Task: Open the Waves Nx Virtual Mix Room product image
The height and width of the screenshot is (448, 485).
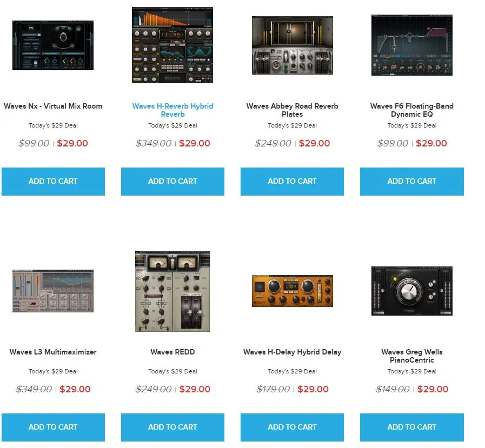Action: (x=53, y=45)
